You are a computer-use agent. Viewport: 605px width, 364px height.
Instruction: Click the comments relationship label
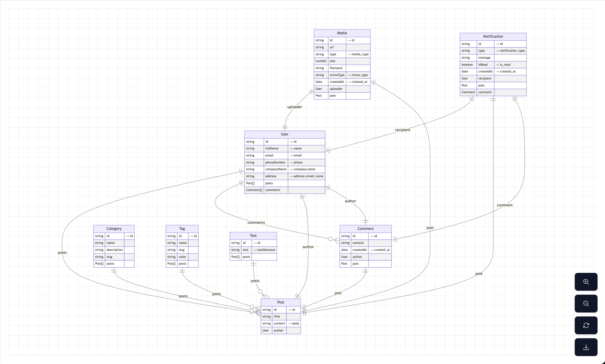coord(256,222)
